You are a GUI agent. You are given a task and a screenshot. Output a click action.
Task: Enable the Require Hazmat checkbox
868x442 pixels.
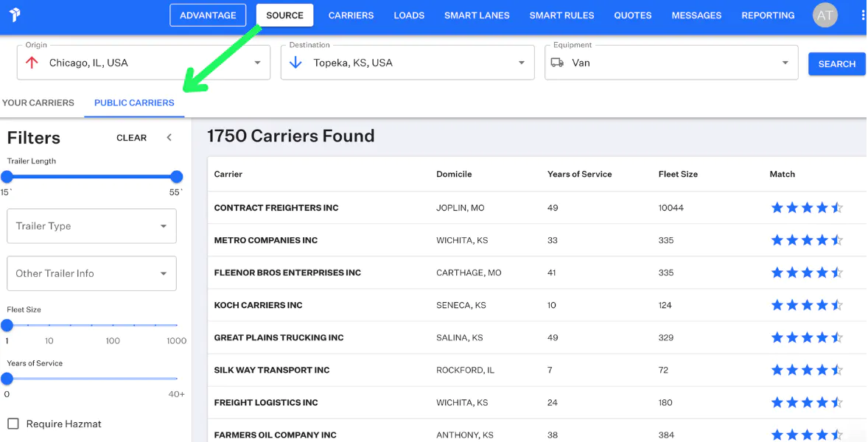13,424
